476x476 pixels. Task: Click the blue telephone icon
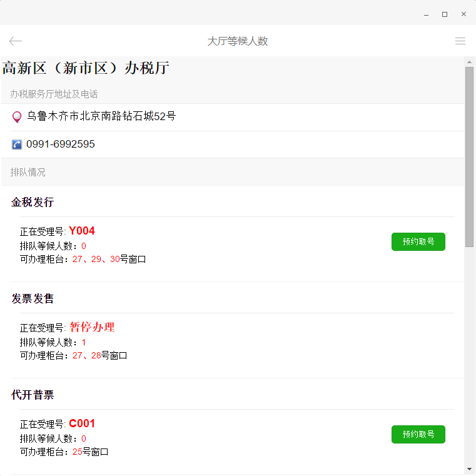pos(17,144)
